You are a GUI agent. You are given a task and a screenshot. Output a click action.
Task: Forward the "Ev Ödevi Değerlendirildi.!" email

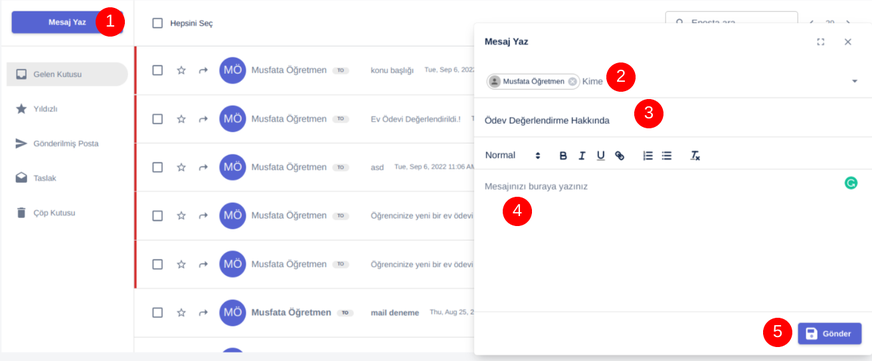(x=203, y=119)
